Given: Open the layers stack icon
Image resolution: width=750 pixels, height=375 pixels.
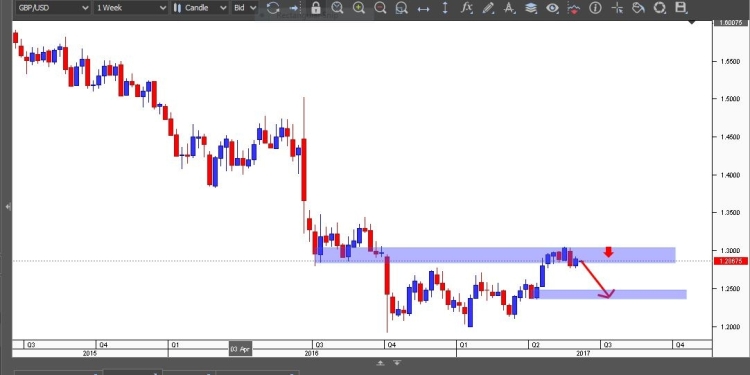Looking at the screenshot, I should 531,8.
